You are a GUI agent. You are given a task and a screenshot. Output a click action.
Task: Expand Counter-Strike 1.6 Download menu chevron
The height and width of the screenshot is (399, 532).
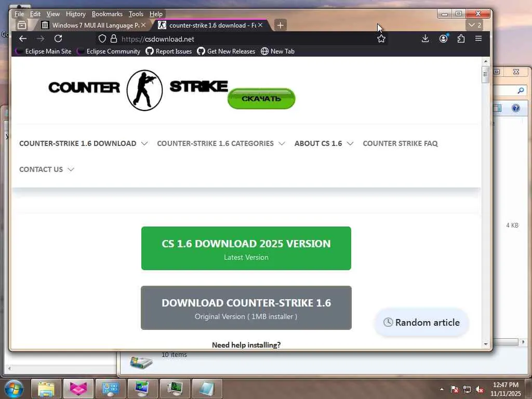[x=144, y=143]
